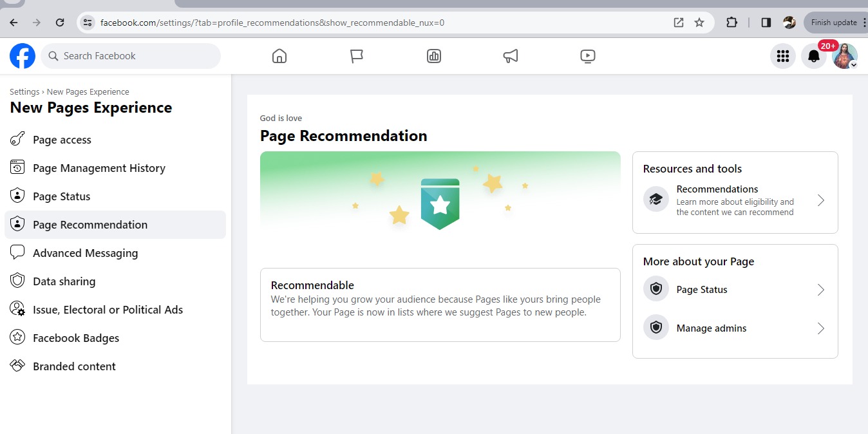Bookmark this page with star icon
Viewport: 868px width, 434px height.
pos(699,23)
